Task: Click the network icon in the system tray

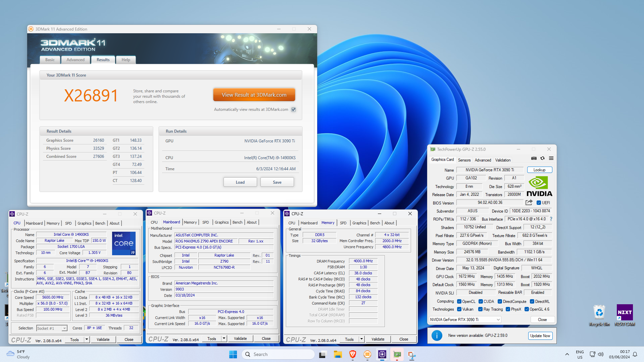Action: click(592, 354)
